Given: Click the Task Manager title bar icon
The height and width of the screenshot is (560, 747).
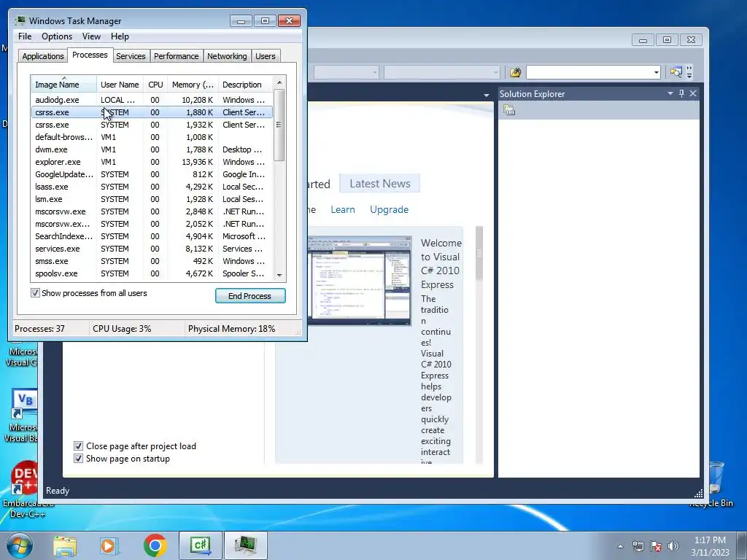Looking at the screenshot, I should (x=20, y=20).
